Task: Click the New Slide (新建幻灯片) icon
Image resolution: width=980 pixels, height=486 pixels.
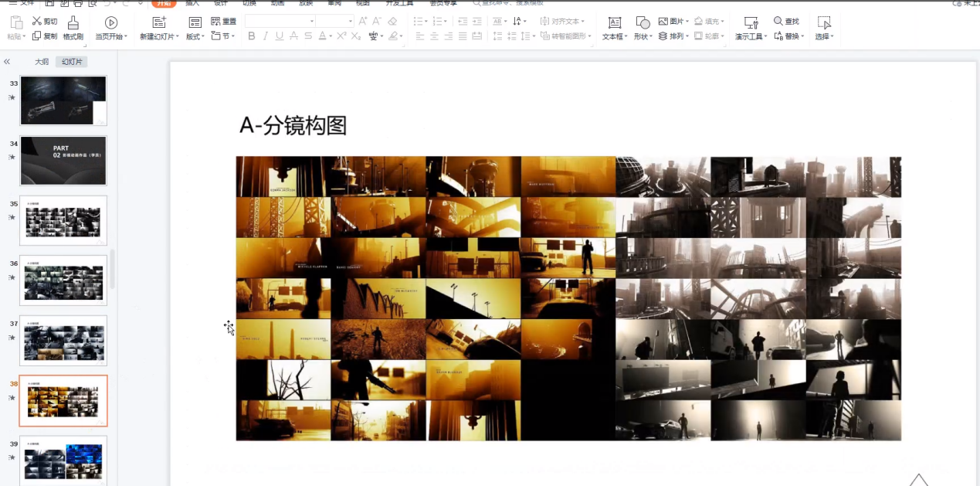Action: pyautogui.click(x=159, y=22)
